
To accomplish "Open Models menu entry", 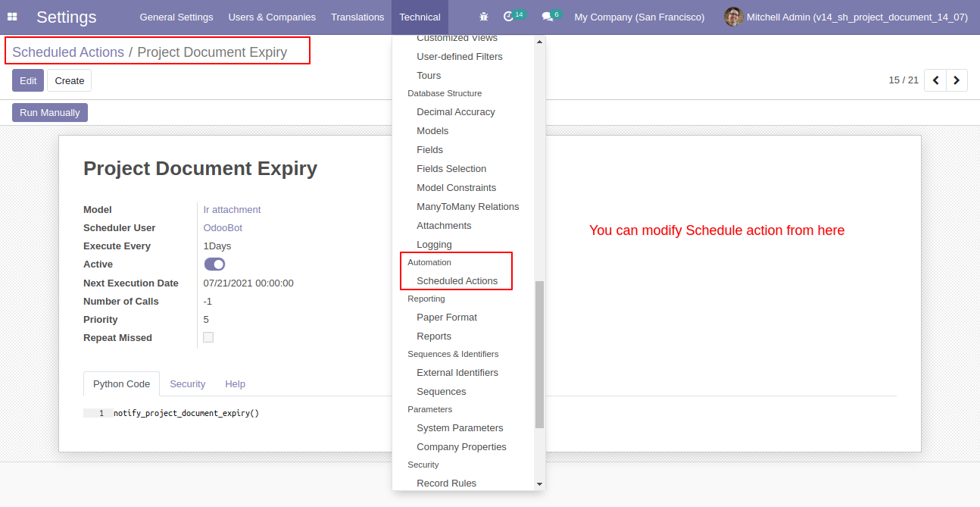I will coord(432,130).
